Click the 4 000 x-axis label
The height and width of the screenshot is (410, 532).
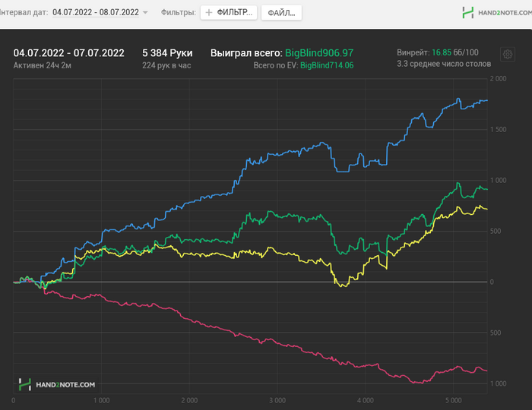[x=366, y=401]
